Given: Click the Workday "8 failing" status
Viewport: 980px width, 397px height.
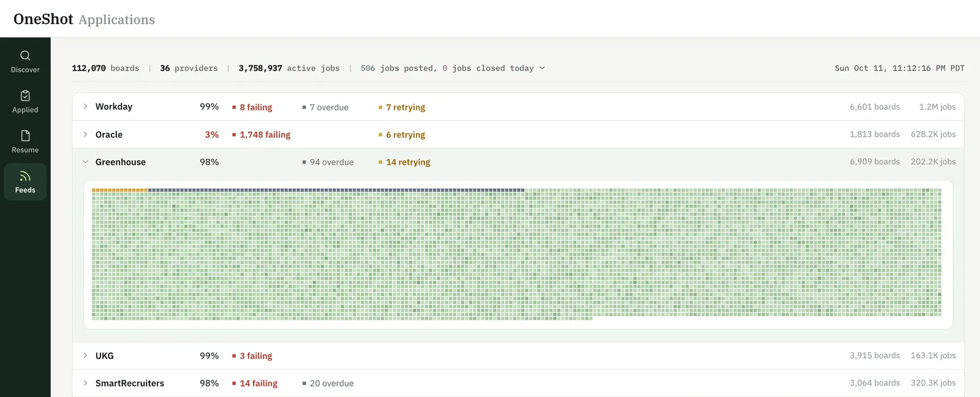Looking at the screenshot, I should click(x=252, y=107).
